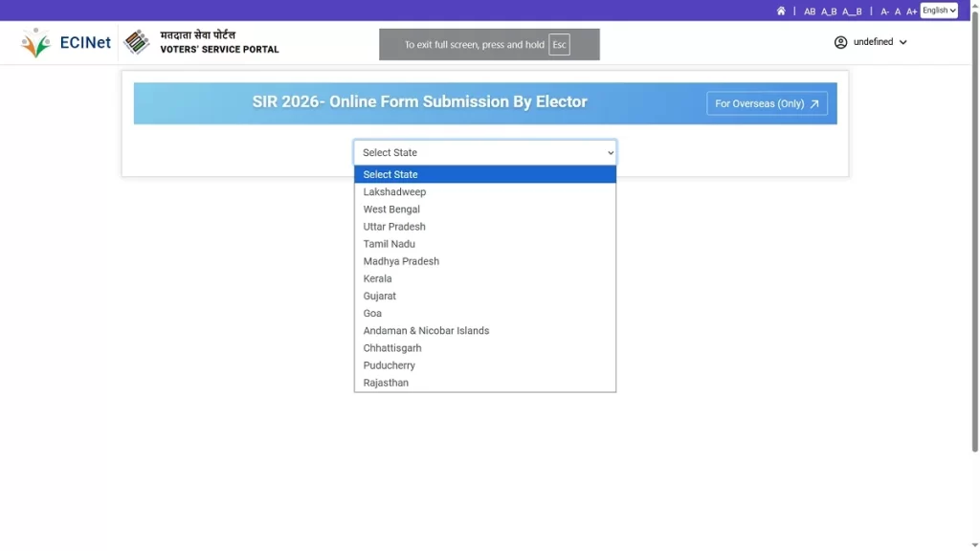The width and height of the screenshot is (980, 551).
Task: Set medium letter spacing A_B
Action: tap(829, 11)
